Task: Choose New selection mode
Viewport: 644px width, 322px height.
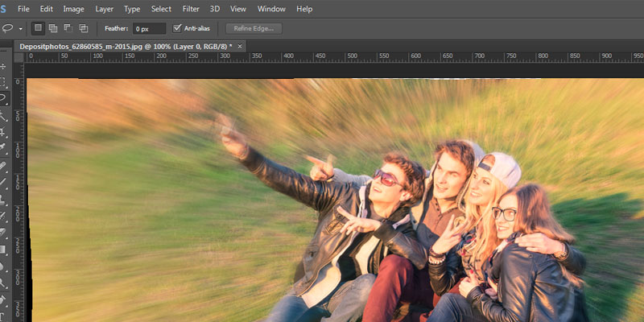Action: pyautogui.click(x=38, y=28)
